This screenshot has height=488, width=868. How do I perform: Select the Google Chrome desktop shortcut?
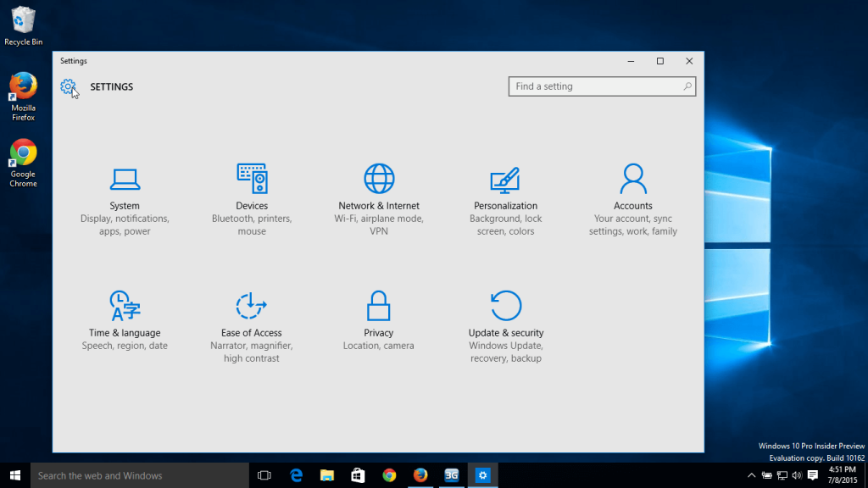[x=23, y=164]
